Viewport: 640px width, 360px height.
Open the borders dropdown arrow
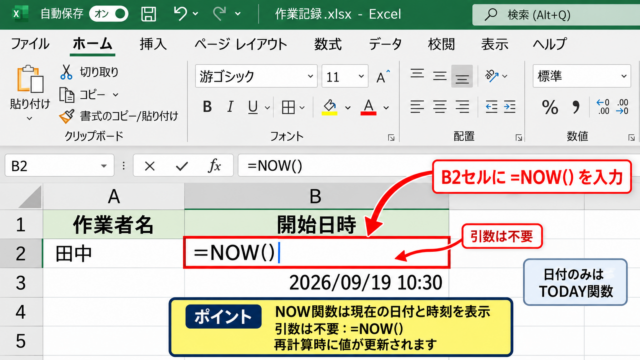click(302, 108)
